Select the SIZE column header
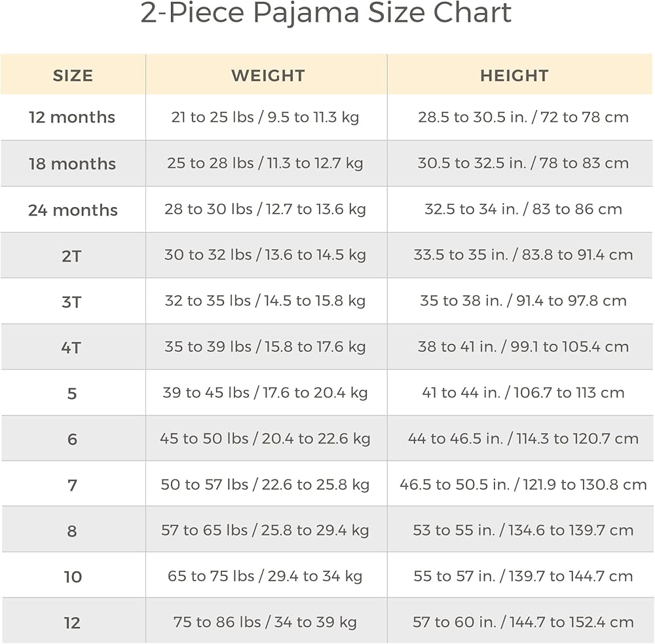 (x=73, y=75)
